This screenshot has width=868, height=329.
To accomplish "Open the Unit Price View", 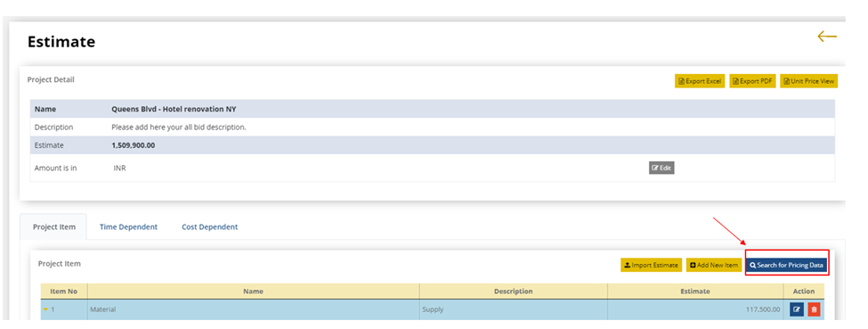I will [808, 81].
